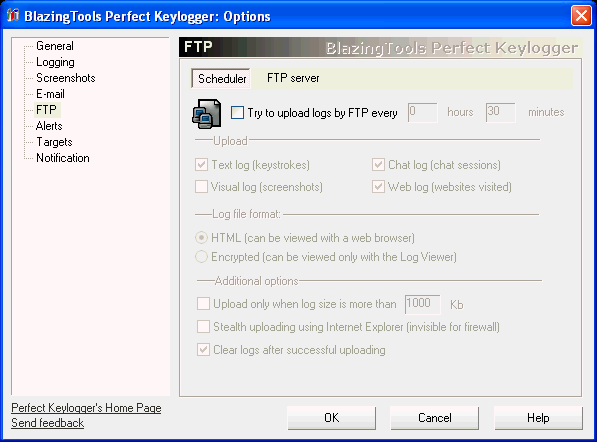
Task: Switch to the FTP server tab
Action: [293, 78]
